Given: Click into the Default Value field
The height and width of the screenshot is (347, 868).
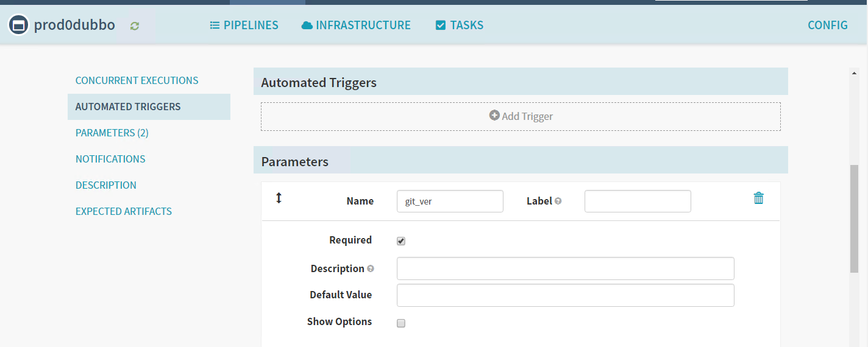Looking at the screenshot, I should (565, 295).
